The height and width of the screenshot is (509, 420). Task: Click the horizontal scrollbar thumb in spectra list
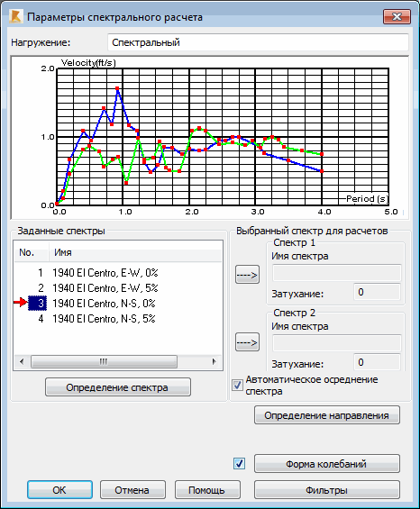(104, 361)
